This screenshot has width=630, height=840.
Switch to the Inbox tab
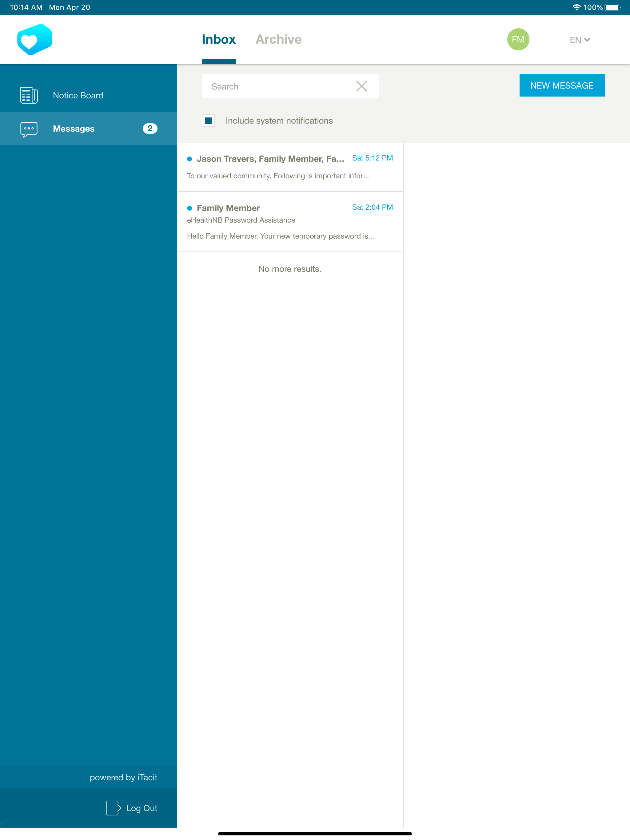pos(218,39)
